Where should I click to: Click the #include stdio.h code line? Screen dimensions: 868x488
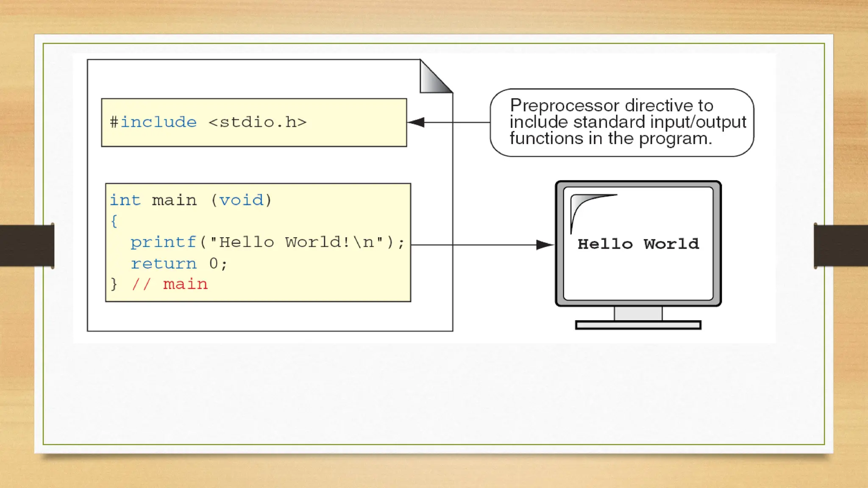tap(208, 122)
